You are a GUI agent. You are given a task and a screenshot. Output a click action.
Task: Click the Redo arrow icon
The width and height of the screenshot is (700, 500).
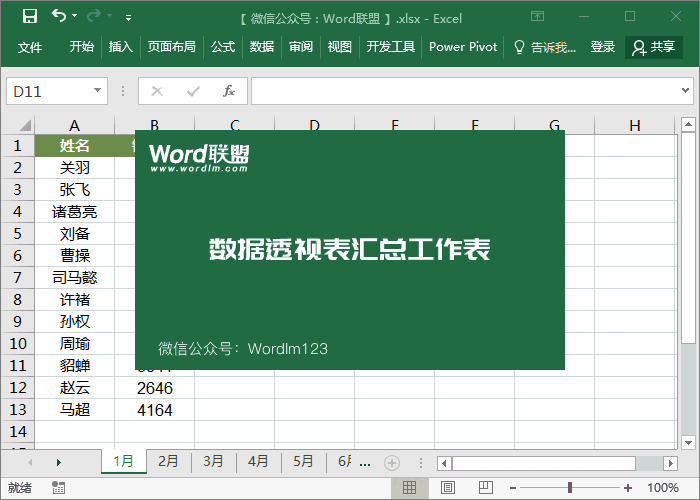(x=94, y=16)
